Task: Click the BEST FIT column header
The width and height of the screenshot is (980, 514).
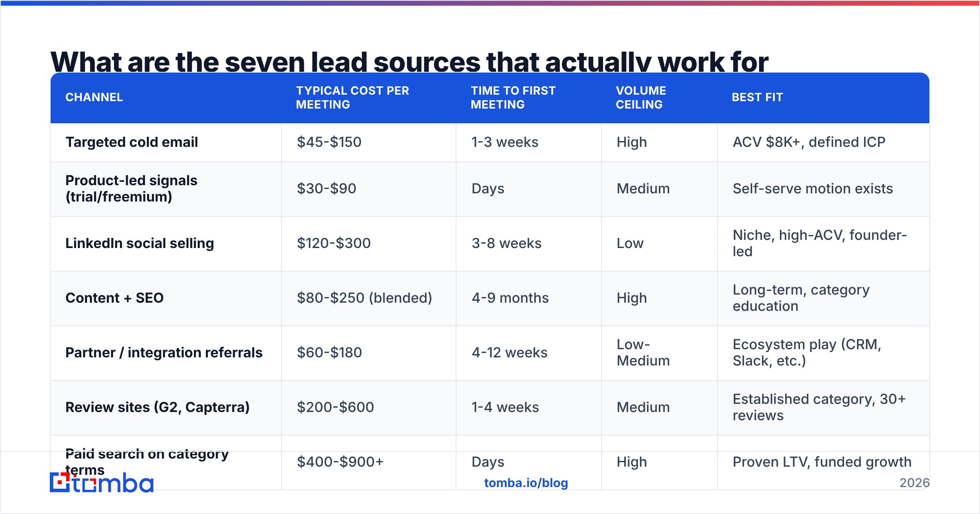Action: 757,97
